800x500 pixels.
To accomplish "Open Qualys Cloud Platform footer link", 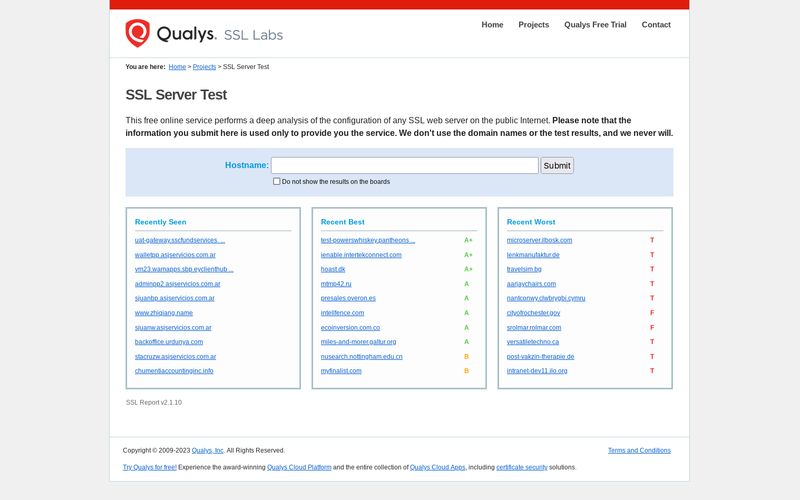I will (x=299, y=467).
